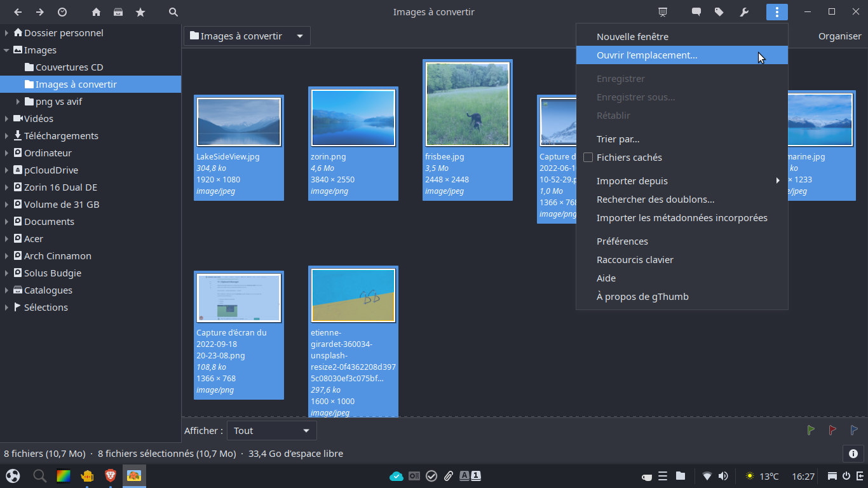Click the Organiser button

point(839,36)
